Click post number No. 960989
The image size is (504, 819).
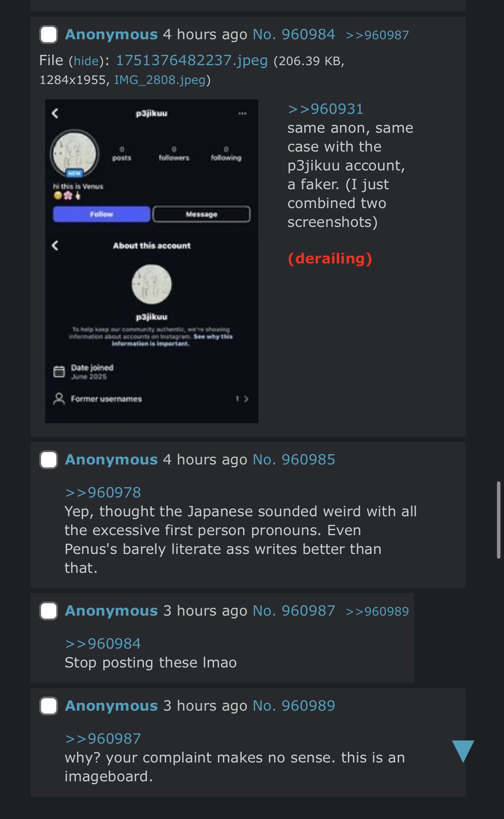tap(294, 706)
